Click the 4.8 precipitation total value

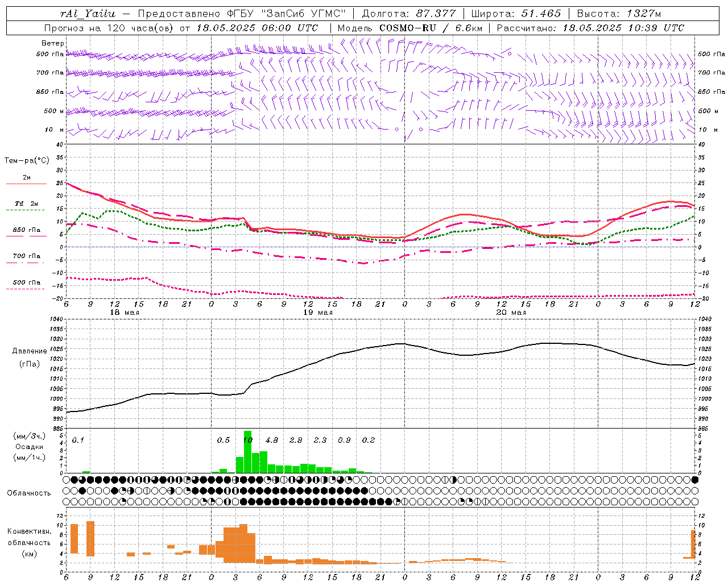[272, 440]
